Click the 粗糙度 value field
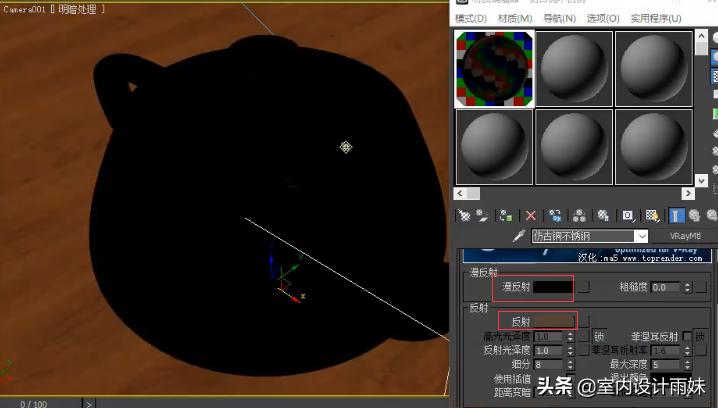Viewport: 718px width, 408px height. point(666,287)
